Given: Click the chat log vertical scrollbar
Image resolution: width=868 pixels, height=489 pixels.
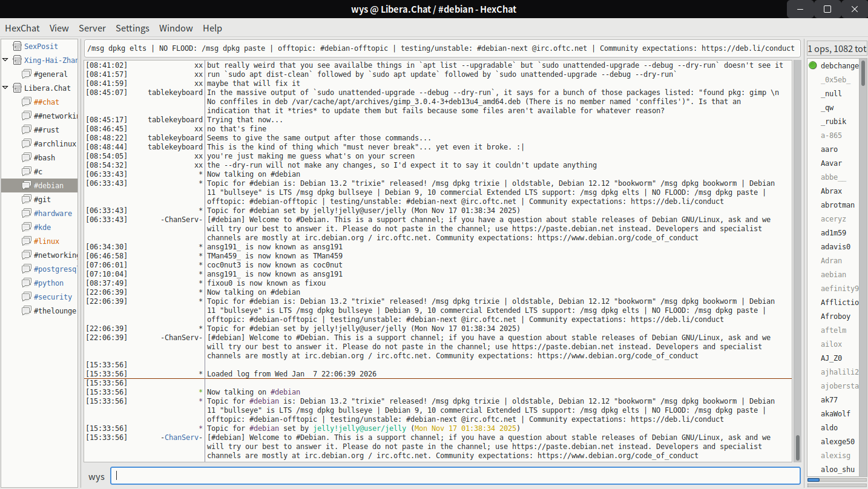Looking at the screenshot, I should [x=798, y=261].
